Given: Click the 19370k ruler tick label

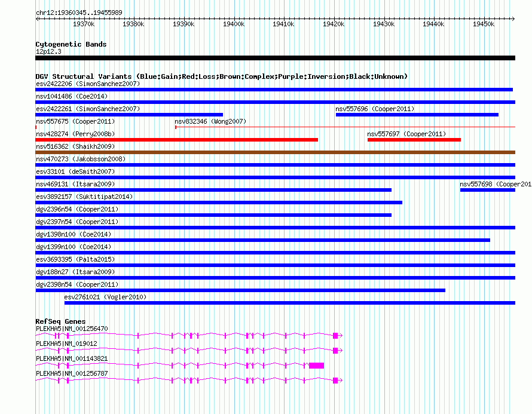Looking at the screenshot, I should coord(84,24).
